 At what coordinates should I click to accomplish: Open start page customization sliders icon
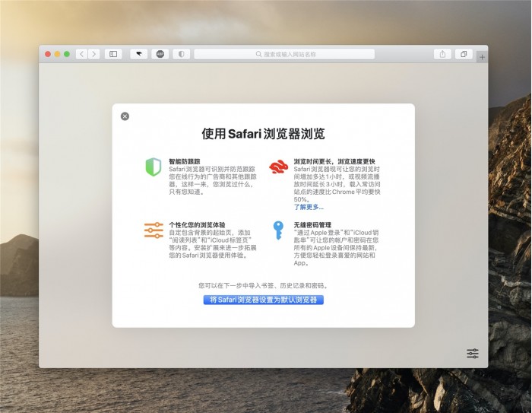pyautogui.click(x=473, y=354)
